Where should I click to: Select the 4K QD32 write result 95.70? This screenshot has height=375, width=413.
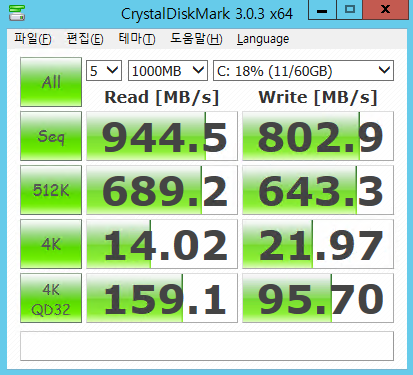point(318,298)
